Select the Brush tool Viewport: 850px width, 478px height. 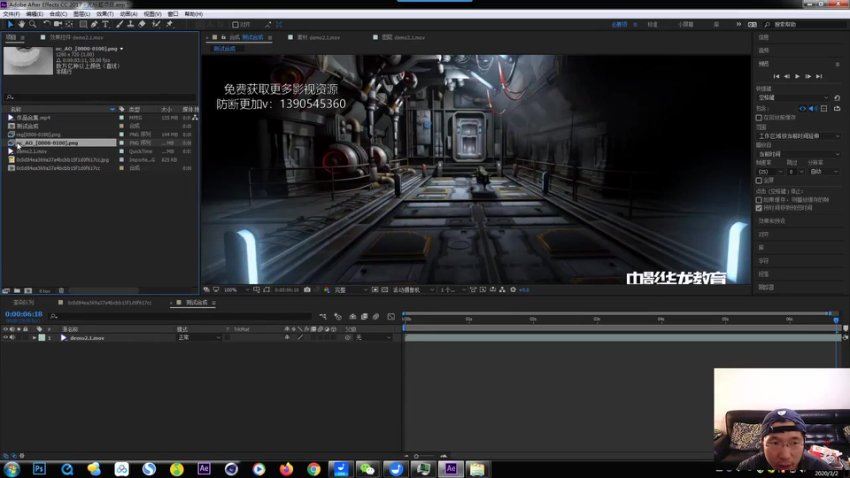point(119,24)
